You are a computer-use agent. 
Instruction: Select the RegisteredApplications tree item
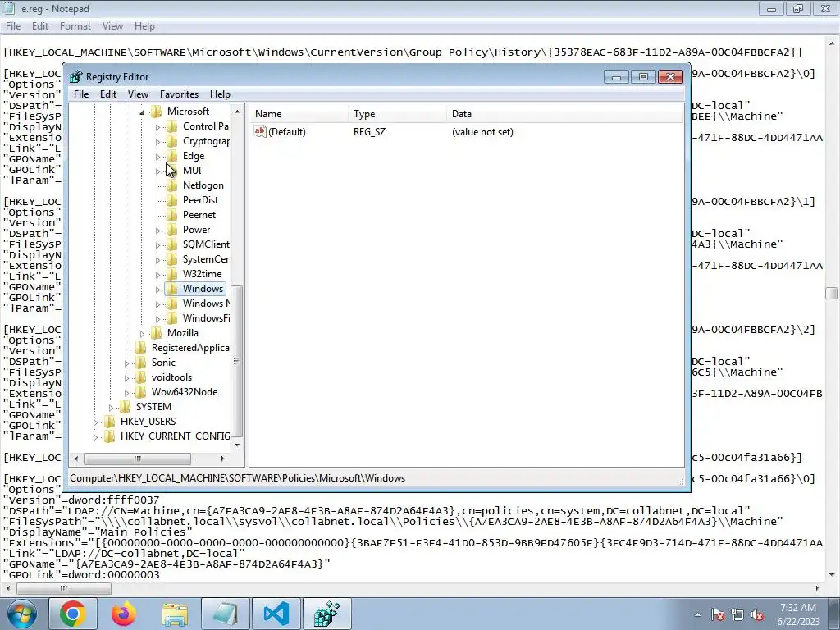click(190, 348)
